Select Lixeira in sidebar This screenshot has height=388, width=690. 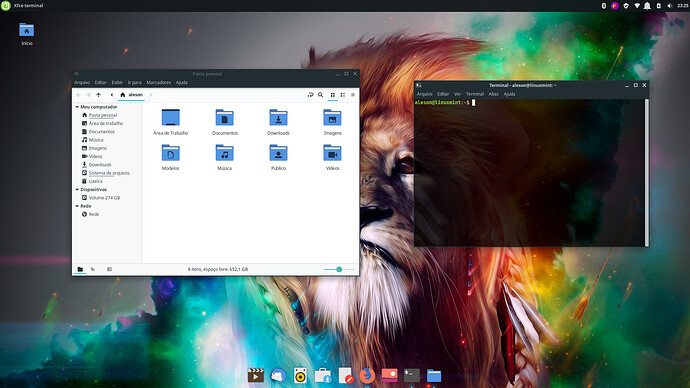coord(92,181)
